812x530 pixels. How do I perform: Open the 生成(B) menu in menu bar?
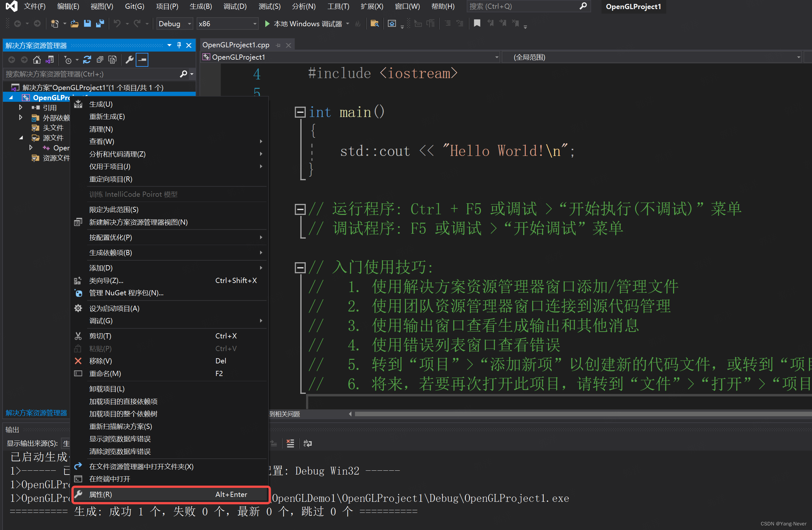pyautogui.click(x=200, y=6)
